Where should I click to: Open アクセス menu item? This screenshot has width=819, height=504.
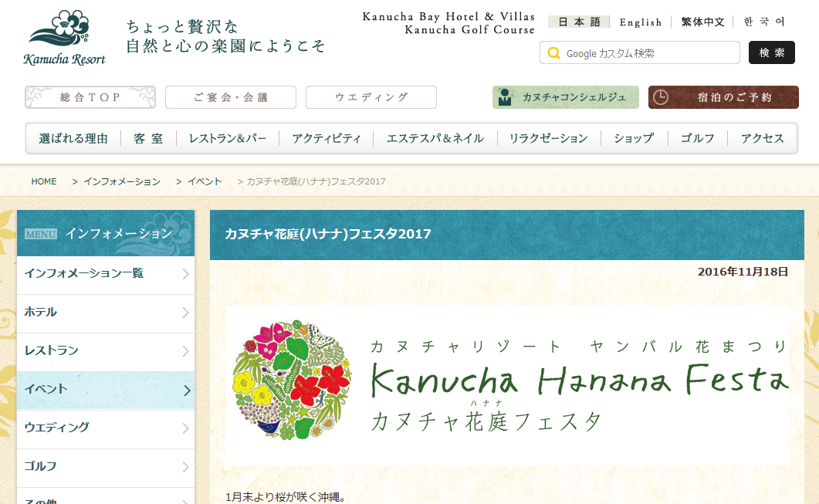coord(763,138)
